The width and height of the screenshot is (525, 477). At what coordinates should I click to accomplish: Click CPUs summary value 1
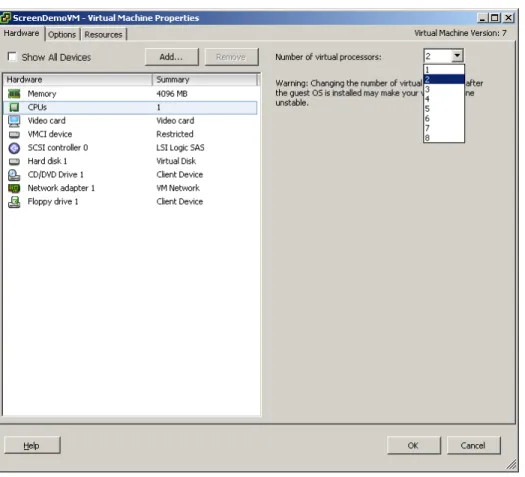click(x=158, y=107)
